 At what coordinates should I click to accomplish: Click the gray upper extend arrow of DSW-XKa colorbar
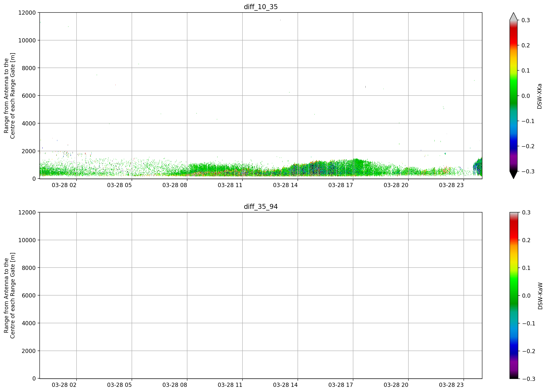click(x=513, y=17)
